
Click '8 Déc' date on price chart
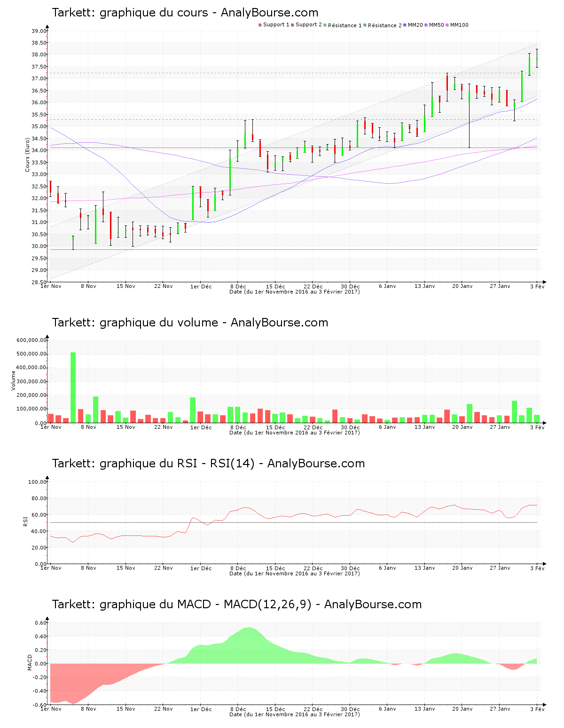coord(238,286)
